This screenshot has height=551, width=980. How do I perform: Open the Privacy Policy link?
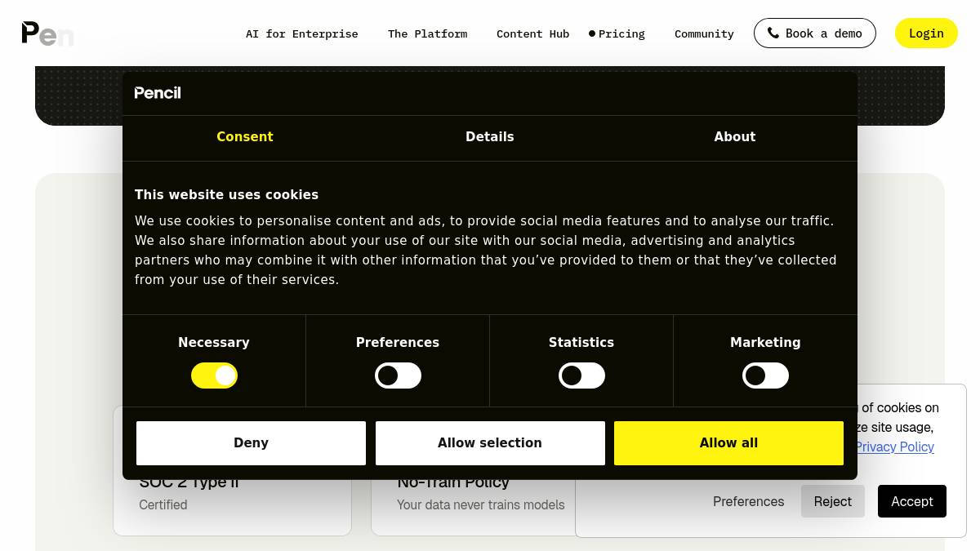pos(894,447)
